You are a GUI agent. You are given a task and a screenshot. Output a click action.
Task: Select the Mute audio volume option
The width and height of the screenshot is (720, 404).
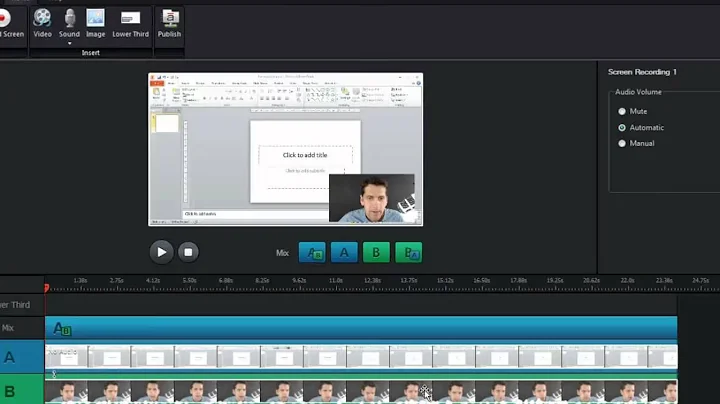pyautogui.click(x=622, y=112)
